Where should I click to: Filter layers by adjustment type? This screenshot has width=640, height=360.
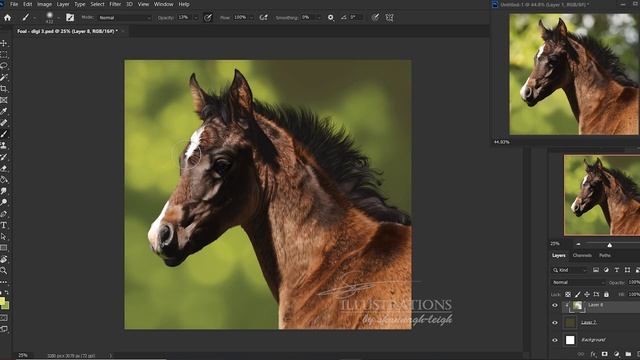(606, 270)
